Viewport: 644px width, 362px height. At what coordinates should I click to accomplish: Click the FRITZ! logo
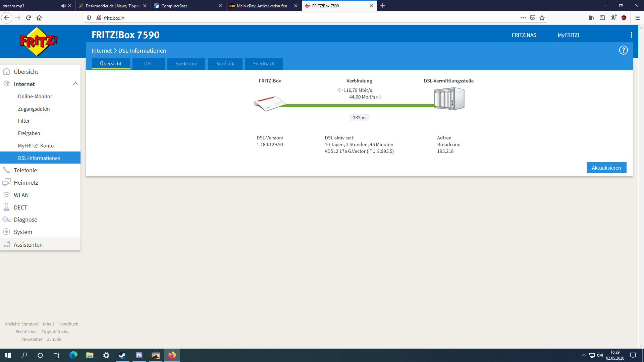(x=39, y=42)
